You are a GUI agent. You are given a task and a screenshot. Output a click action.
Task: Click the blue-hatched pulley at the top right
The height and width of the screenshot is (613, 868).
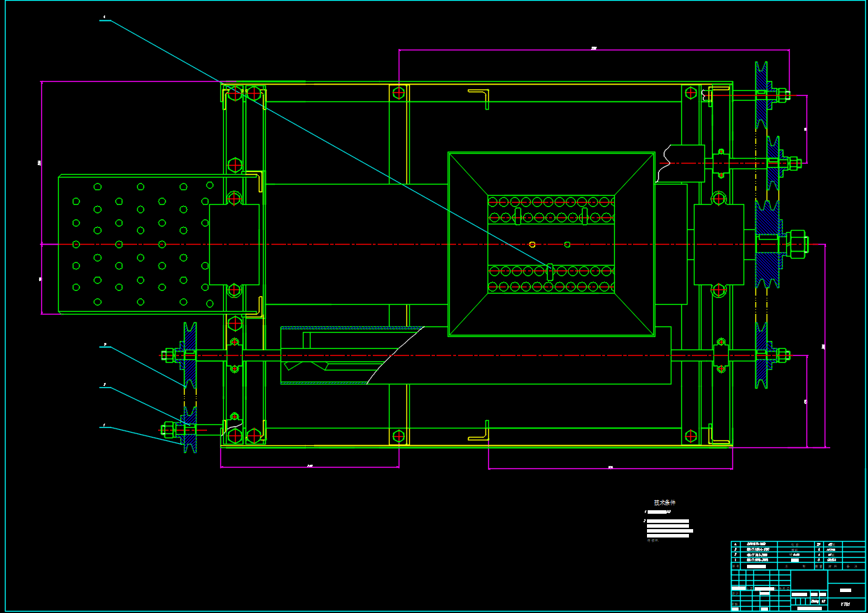tap(761, 94)
